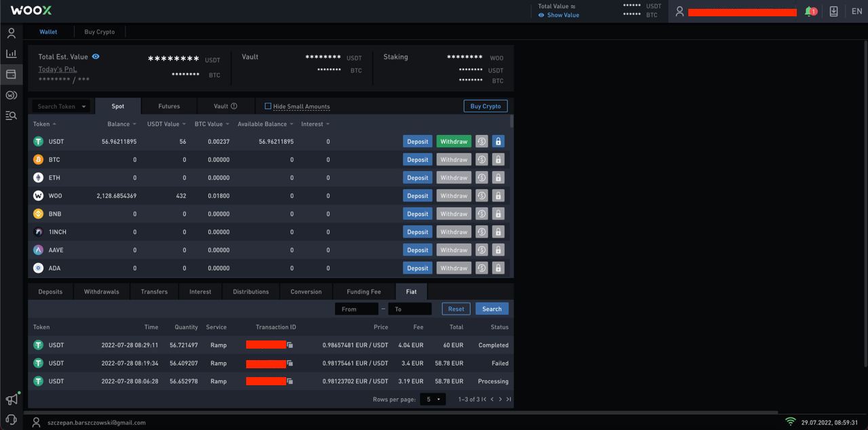Screen dimensions: 868x430
Task: Open the order search sidebar icon
Action: pos(11,115)
